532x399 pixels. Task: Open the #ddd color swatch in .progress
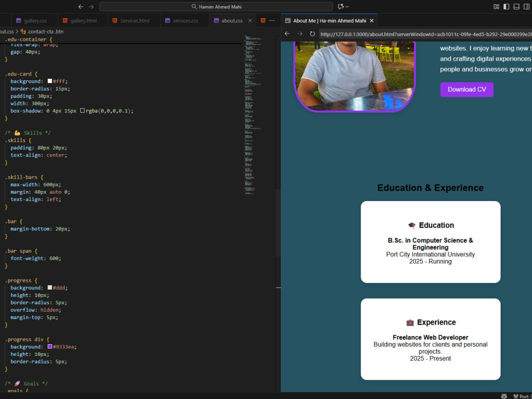pyautogui.click(x=50, y=287)
